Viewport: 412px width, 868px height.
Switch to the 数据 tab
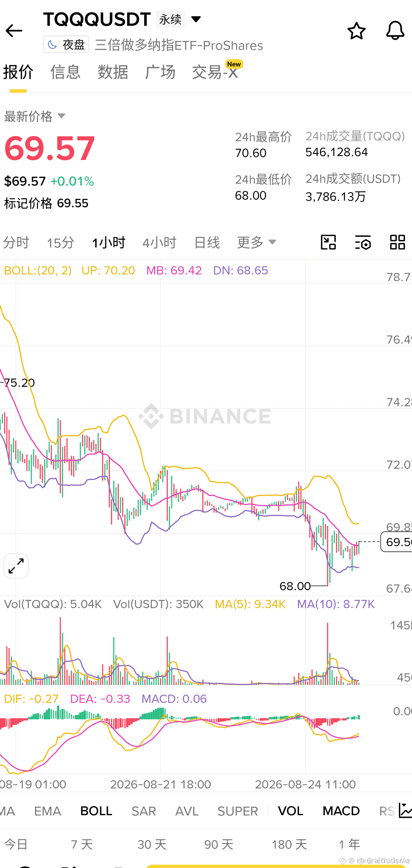coord(113,72)
